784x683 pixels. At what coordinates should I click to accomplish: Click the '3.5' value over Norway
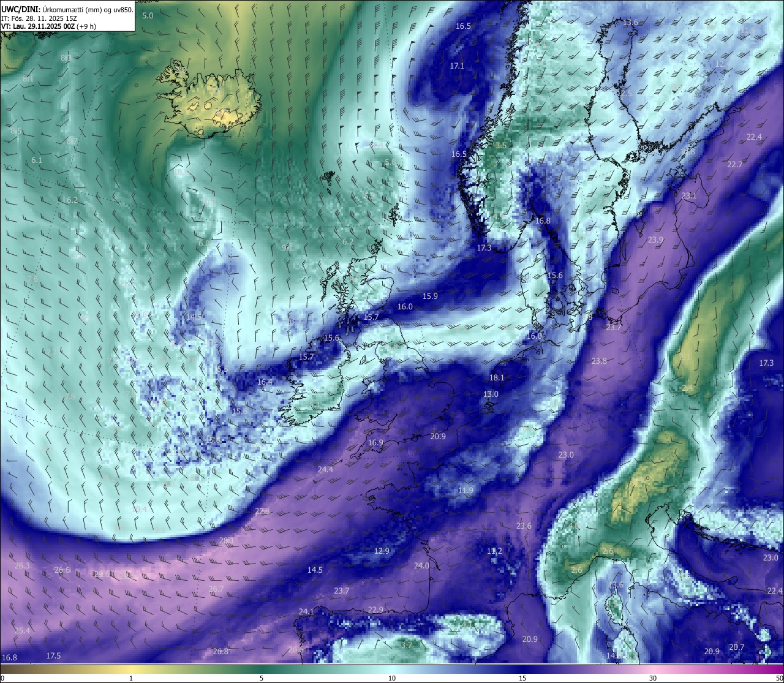(501, 145)
